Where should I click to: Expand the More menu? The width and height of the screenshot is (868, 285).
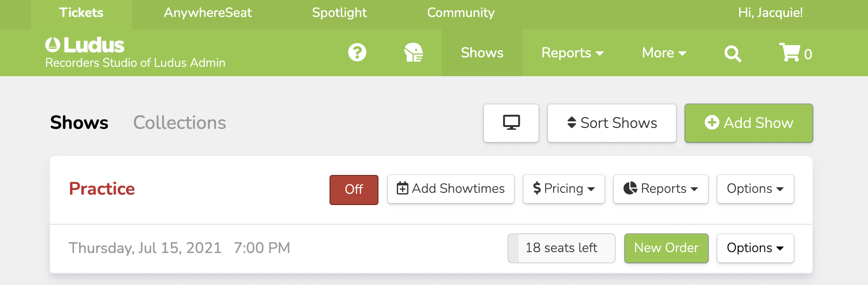pos(663,53)
